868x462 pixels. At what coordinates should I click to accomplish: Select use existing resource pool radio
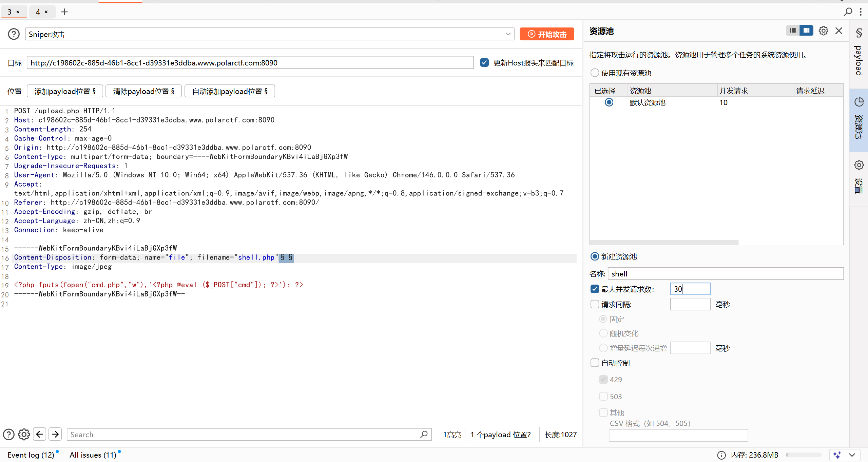pos(595,73)
